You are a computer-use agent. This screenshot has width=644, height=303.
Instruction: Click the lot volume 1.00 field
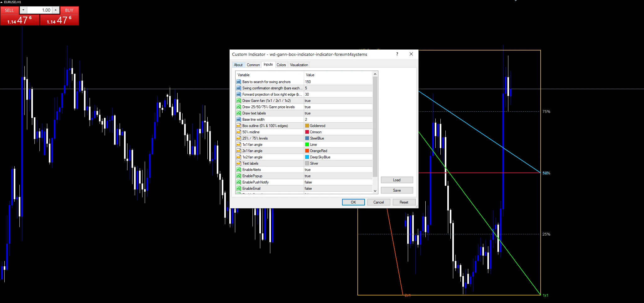(x=39, y=10)
